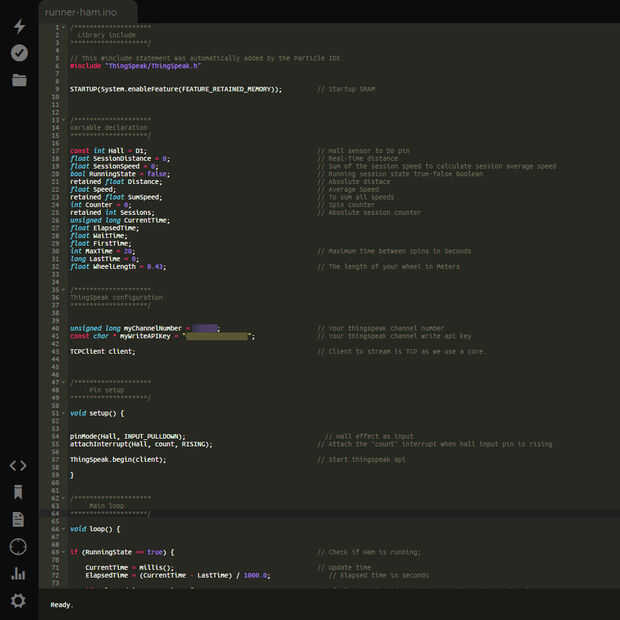Click the bool RunningState = false line
Viewport: 620px width, 620px height.
click(120, 174)
